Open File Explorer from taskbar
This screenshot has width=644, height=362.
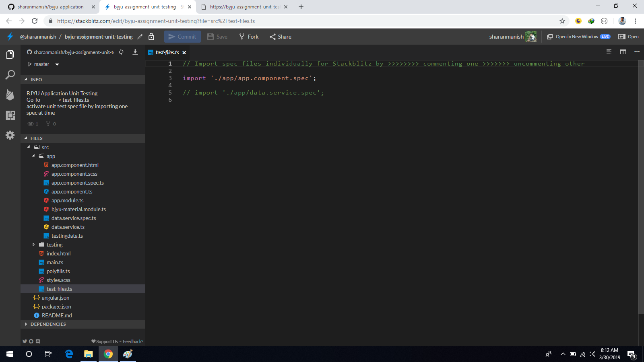[89, 354]
